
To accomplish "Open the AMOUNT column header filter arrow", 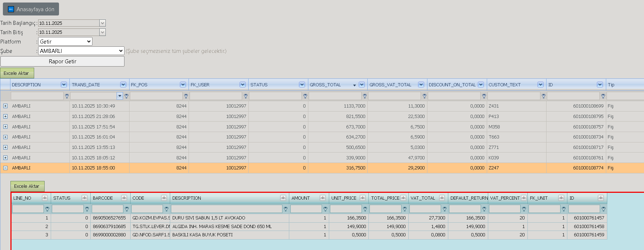I will click(323, 198).
